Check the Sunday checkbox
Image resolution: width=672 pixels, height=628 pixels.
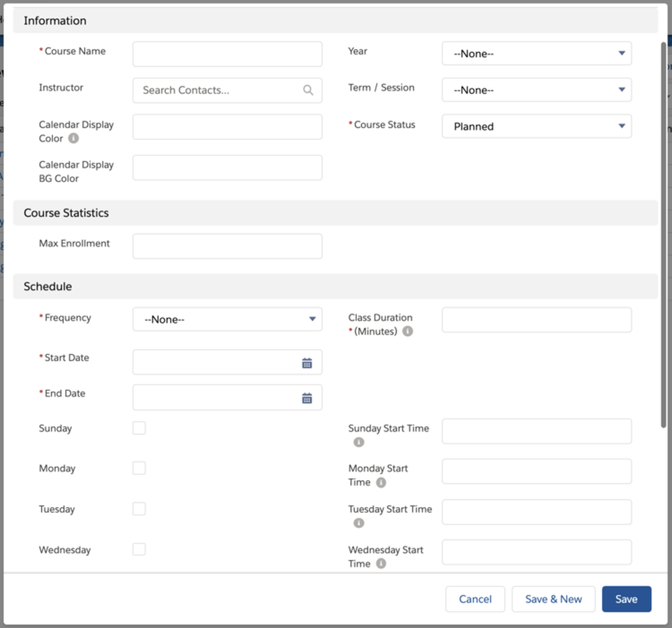coord(139,428)
